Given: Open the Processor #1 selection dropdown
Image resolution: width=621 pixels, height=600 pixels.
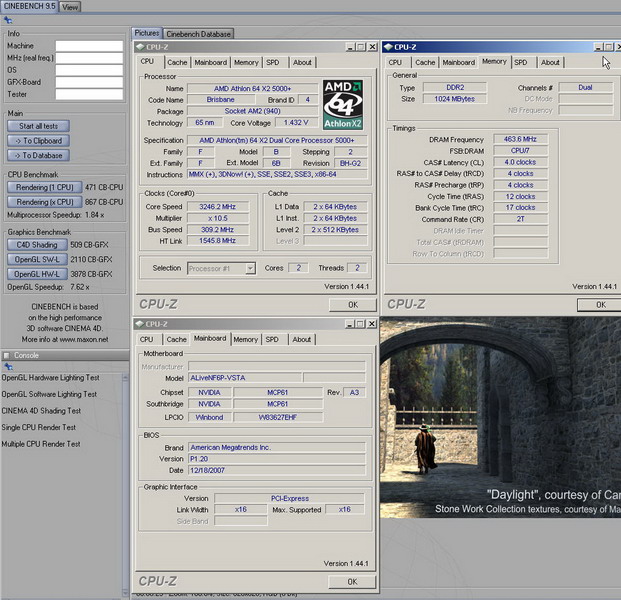Looking at the screenshot, I should (220, 268).
